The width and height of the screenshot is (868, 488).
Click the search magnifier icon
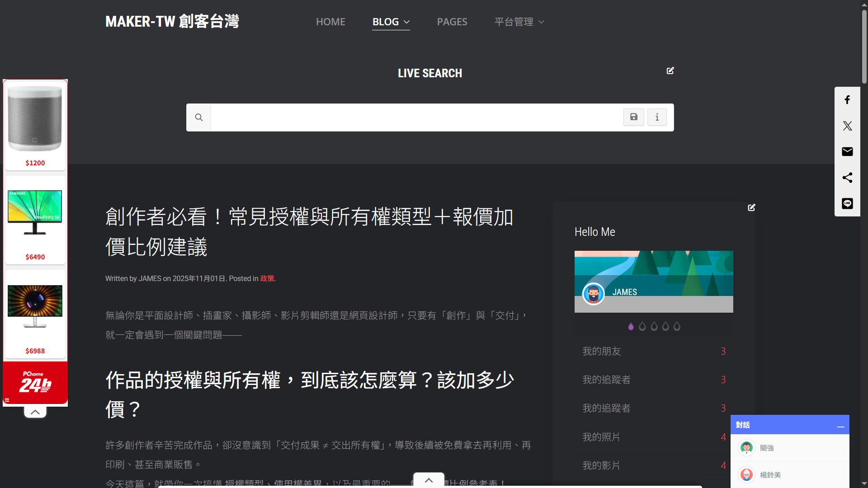[x=198, y=117]
